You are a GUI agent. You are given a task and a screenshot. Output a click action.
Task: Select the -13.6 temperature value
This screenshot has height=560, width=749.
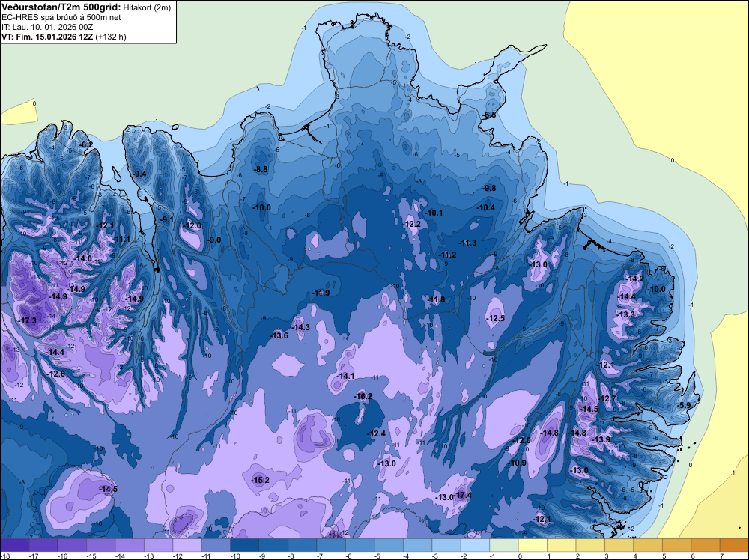279,335
